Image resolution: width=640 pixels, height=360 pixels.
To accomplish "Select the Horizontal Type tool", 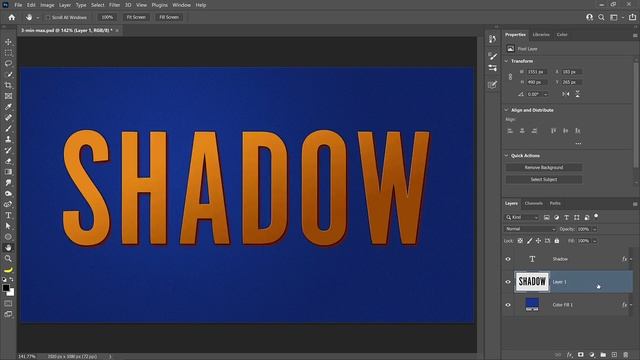I will (x=8, y=215).
